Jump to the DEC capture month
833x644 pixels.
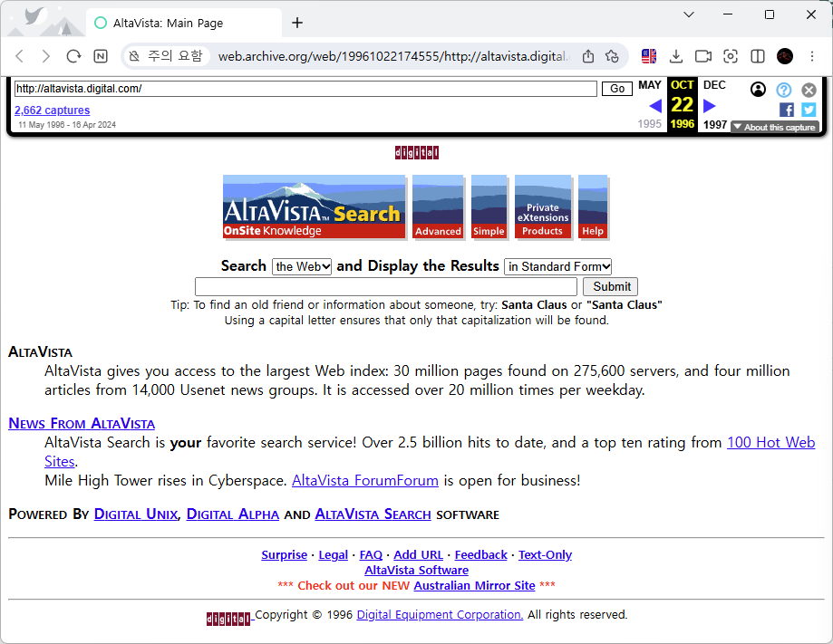714,85
